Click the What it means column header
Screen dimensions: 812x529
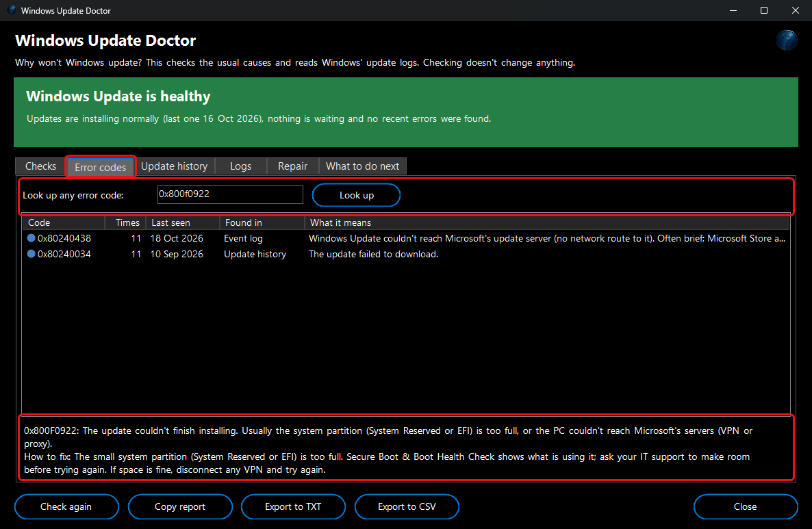click(x=547, y=222)
